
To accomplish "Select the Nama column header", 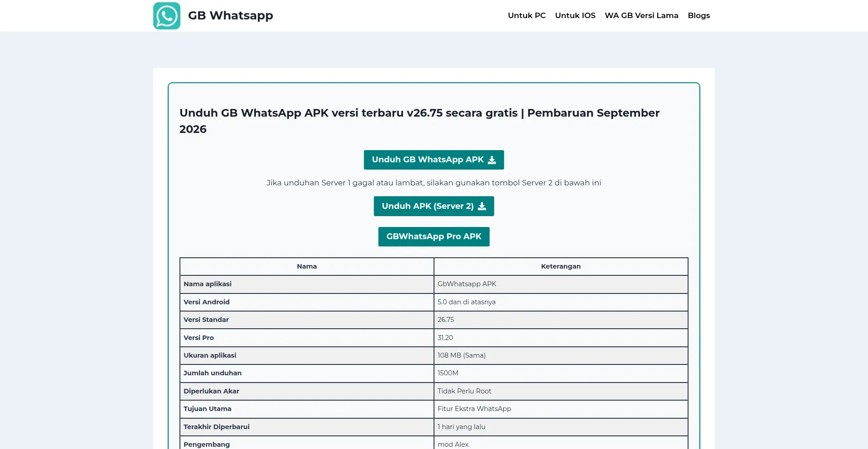I will [307, 266].
